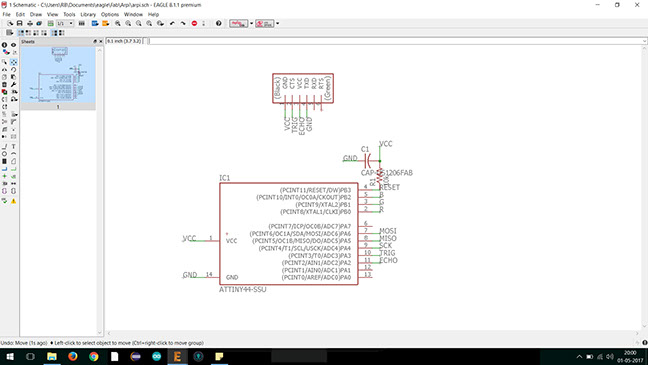Viewport: 648px width, 365px height.
Task: Click the Print icon in toolbar
Action: [30, 24]
